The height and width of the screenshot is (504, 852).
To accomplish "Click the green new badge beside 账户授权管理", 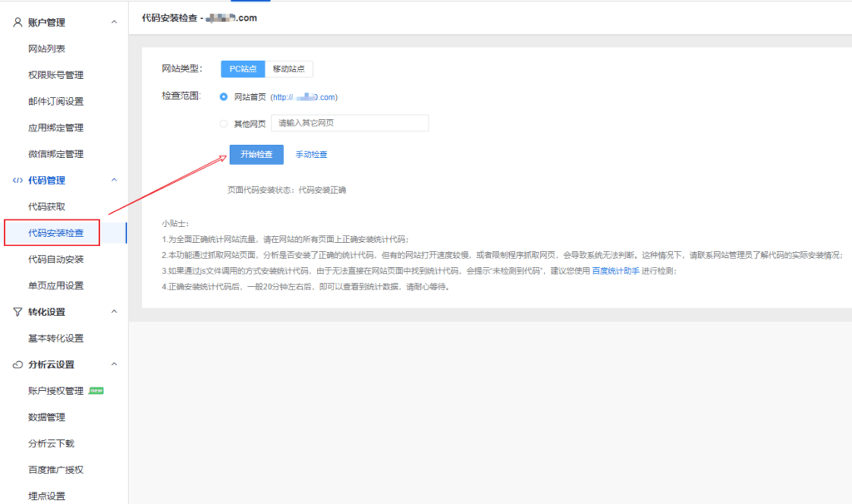I will coord(97,391).
